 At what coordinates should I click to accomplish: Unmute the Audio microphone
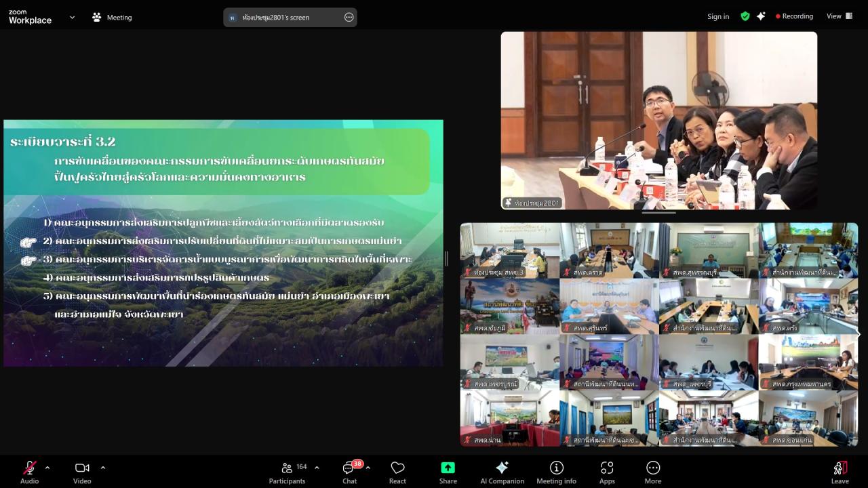click(x=28, y=471)
